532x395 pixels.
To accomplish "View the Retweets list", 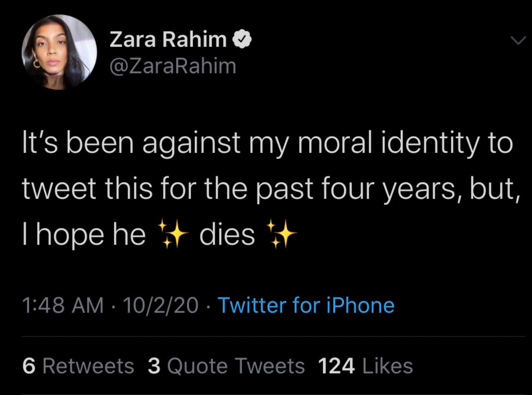I will 88,366.
